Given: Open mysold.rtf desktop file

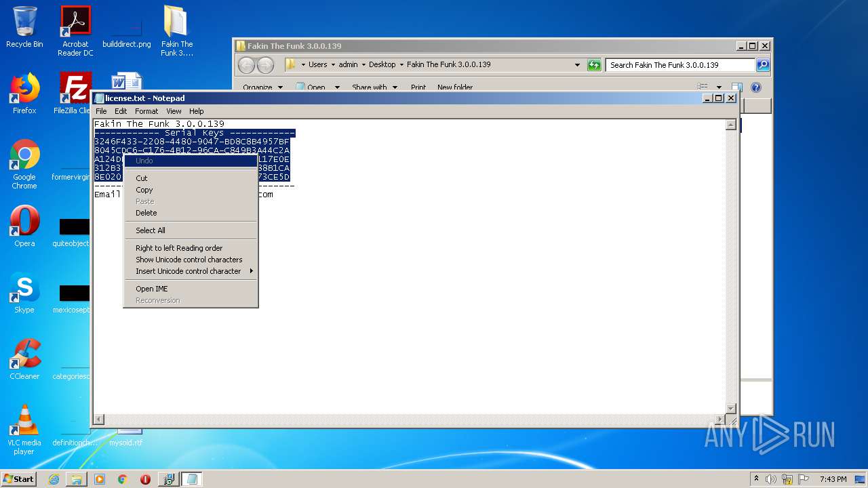Looking at the screenshot, I should [126, 438].
